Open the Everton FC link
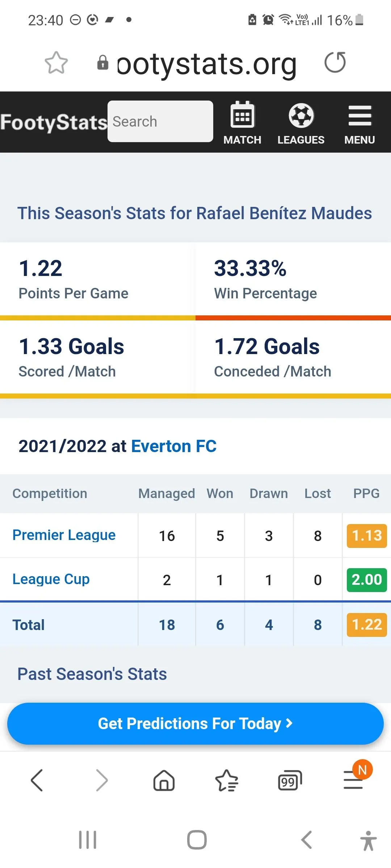Image resolution: width=391 pixels, height=868 pixels. pyautogui.click(x=174, y=446)
